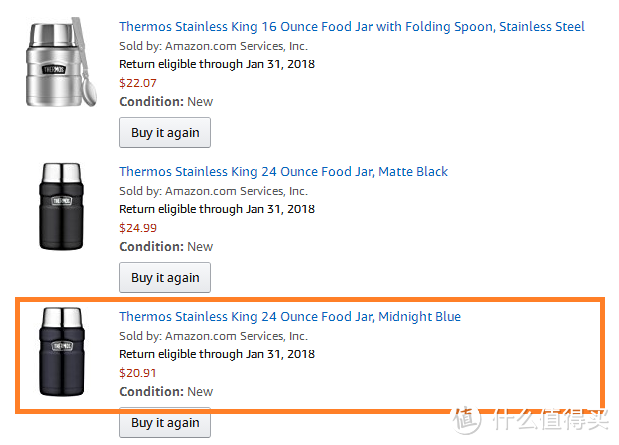Click the stainless steel jar with spoon thumbnail
Viewport: 619px width, 445px height.
pos(61,62)
